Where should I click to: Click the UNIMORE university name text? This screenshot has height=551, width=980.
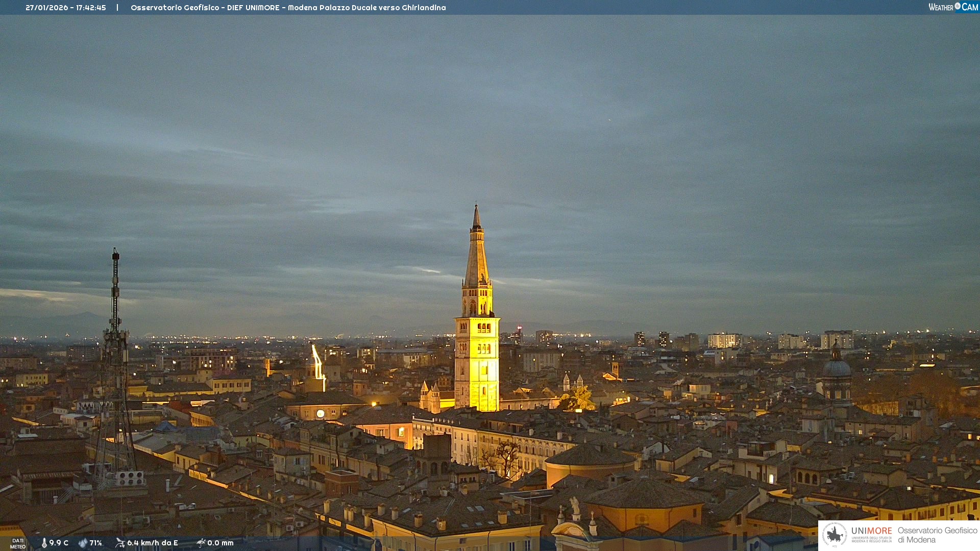click(871, 532)
